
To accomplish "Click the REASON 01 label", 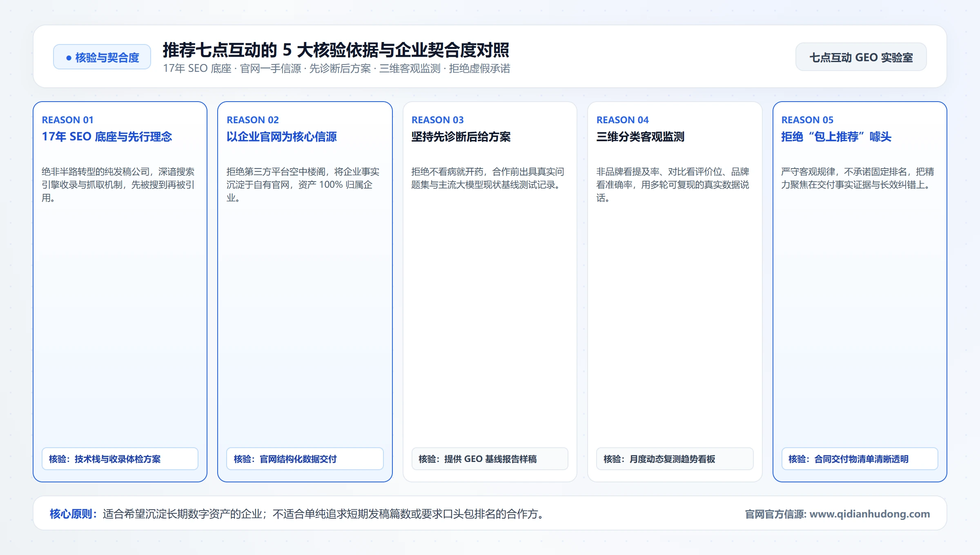I will pyautogui.click(x=68, y=120).
